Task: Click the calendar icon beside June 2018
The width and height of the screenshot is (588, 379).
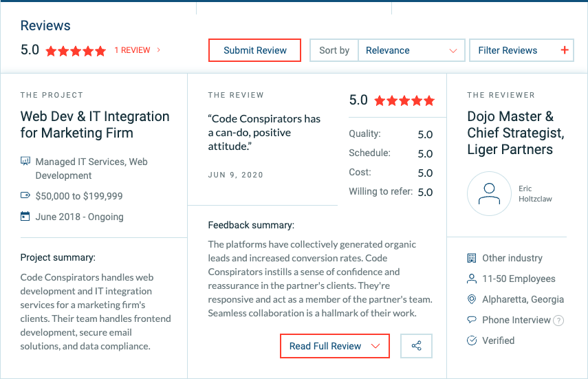Action: point(25,216)
